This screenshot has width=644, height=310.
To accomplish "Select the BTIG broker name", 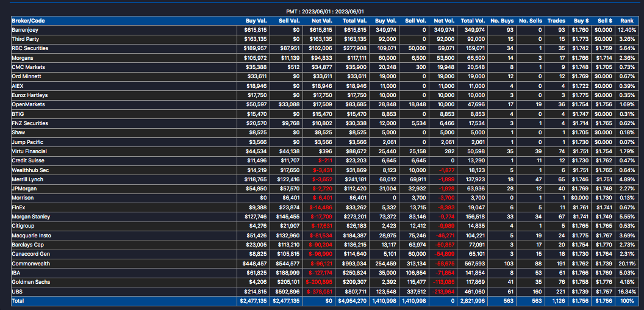I will [18, 114].
